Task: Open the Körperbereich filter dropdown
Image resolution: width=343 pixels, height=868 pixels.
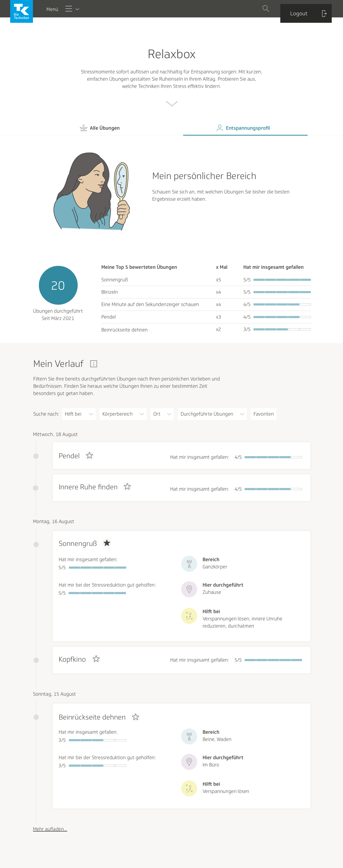Action: tap(123, 414)
